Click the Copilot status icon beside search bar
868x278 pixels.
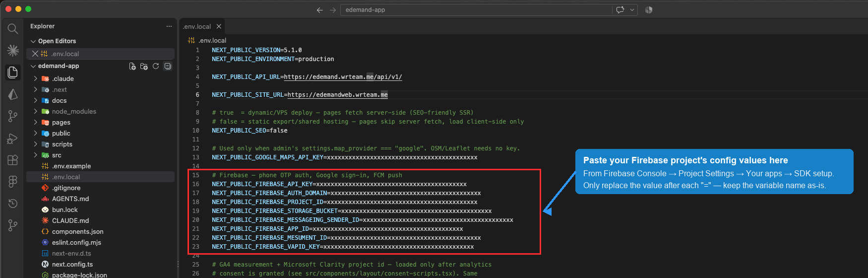coord(649,10)
